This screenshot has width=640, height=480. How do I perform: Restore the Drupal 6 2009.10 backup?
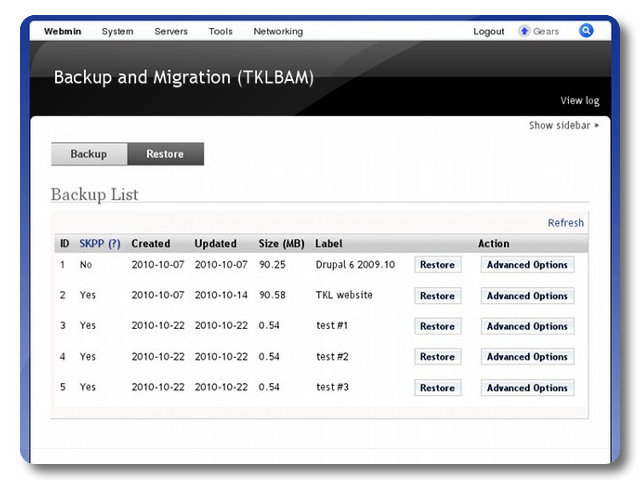pos(437,265)
